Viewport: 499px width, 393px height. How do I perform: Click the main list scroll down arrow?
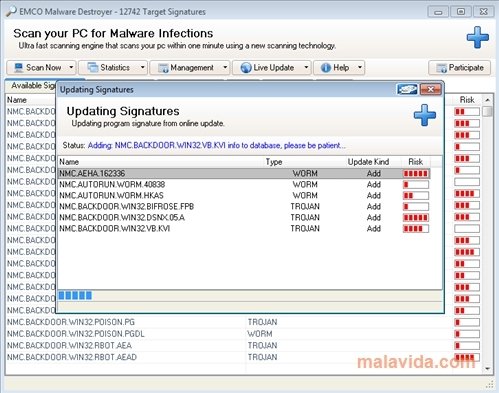click(488, 369)
